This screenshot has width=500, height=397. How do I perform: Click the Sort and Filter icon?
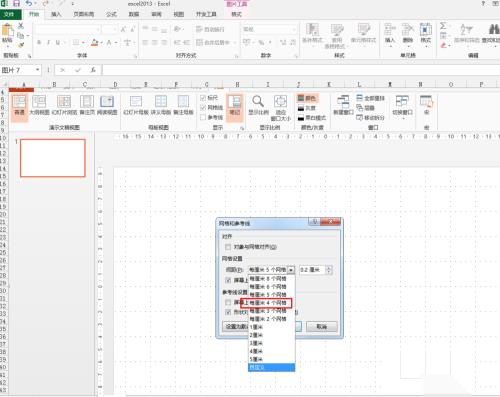(x=466, y=30)
